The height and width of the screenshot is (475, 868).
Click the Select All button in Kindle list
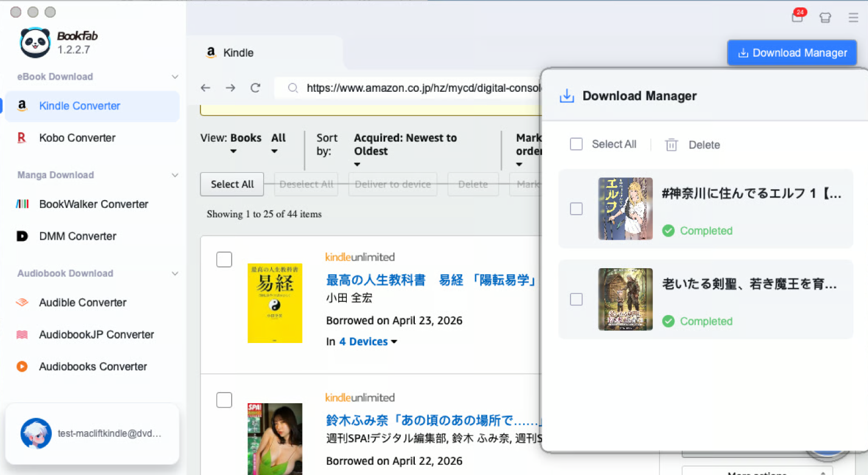click(232, 184)
